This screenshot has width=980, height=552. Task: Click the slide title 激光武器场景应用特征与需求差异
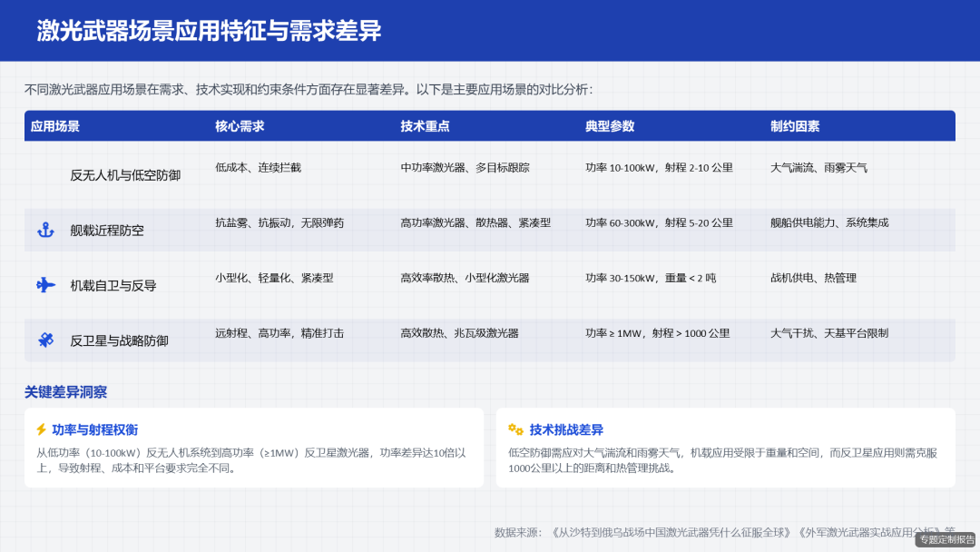[x=209, y=28]
